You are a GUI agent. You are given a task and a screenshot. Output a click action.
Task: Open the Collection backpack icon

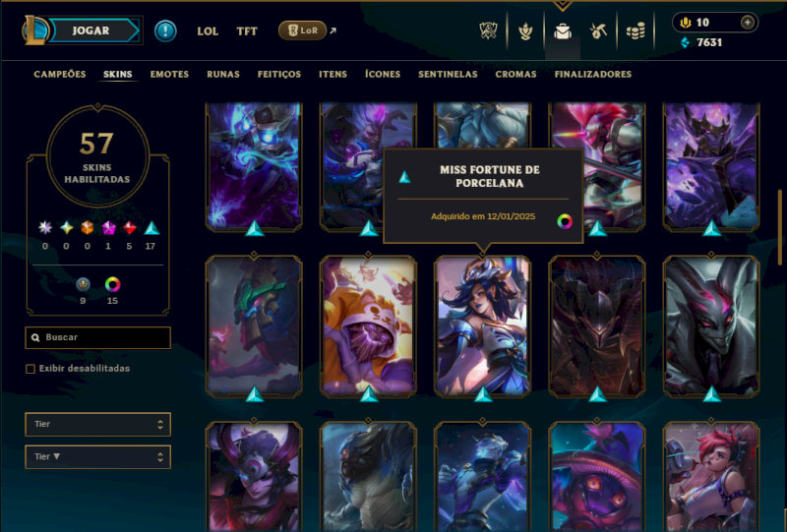pyautogui.click(x=563, y=31)
